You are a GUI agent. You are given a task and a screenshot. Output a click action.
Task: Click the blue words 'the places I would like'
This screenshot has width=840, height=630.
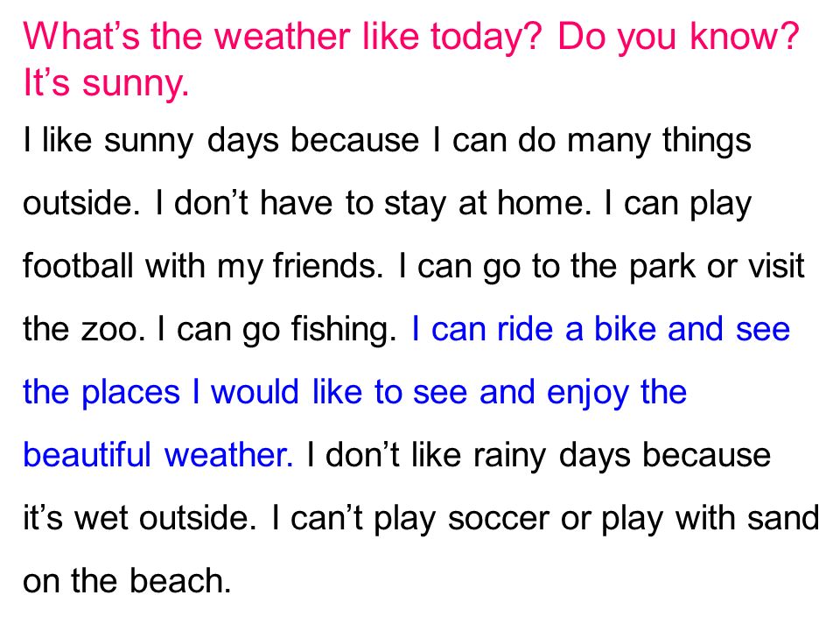192,392
